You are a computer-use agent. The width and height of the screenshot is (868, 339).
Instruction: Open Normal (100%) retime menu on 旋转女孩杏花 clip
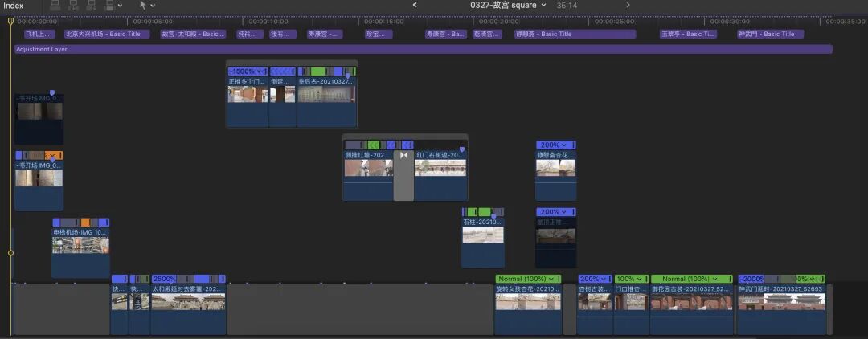tap(528, 279)
